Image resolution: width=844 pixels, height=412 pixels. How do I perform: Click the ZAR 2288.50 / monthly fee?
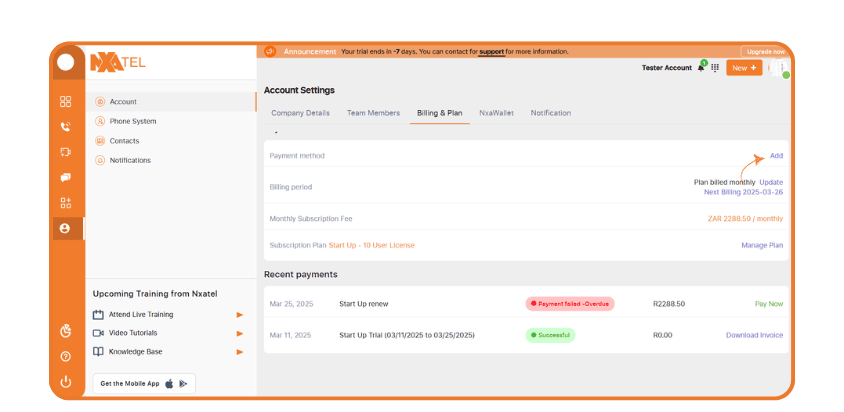pyautogui.click(x=745, y=219)
